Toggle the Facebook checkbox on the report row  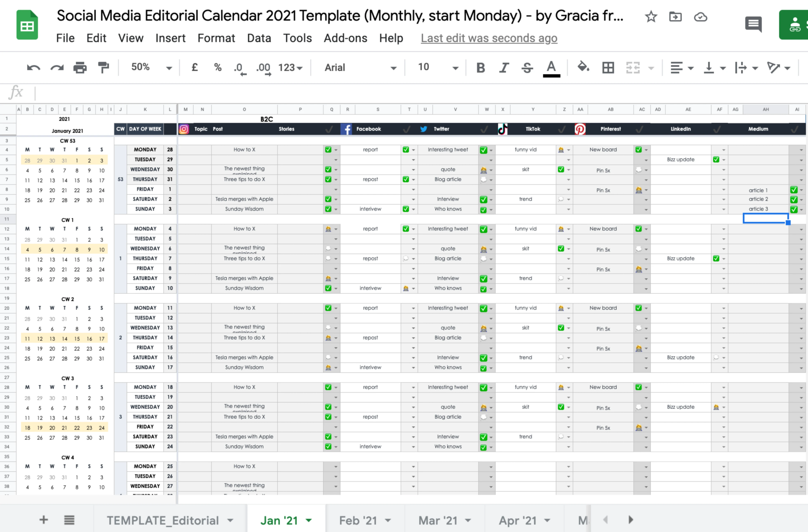pyautogui.click(x=406, y=149)
